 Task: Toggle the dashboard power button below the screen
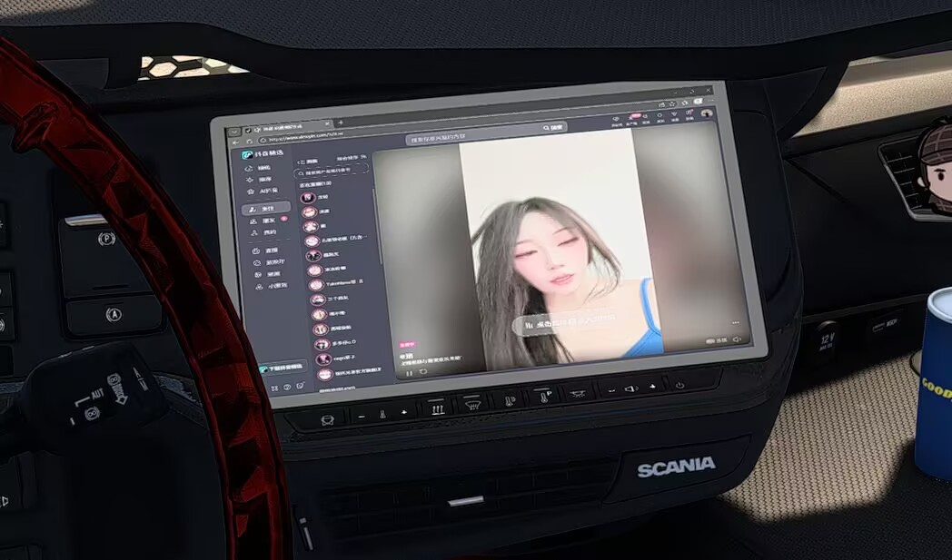pyautogui.click(x=679, y=385)
